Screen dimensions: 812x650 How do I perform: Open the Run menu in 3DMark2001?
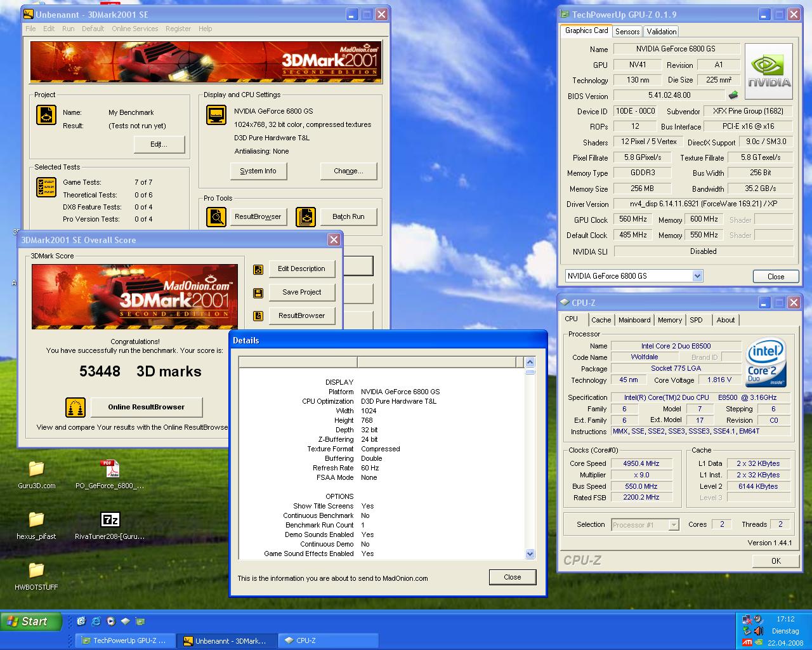(x=68, y=29)
